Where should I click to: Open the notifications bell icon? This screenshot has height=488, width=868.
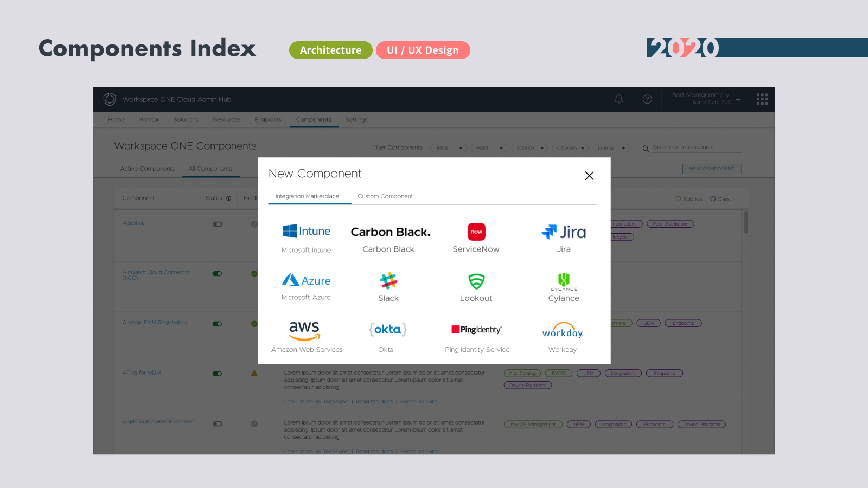click(x=618, y=99)
